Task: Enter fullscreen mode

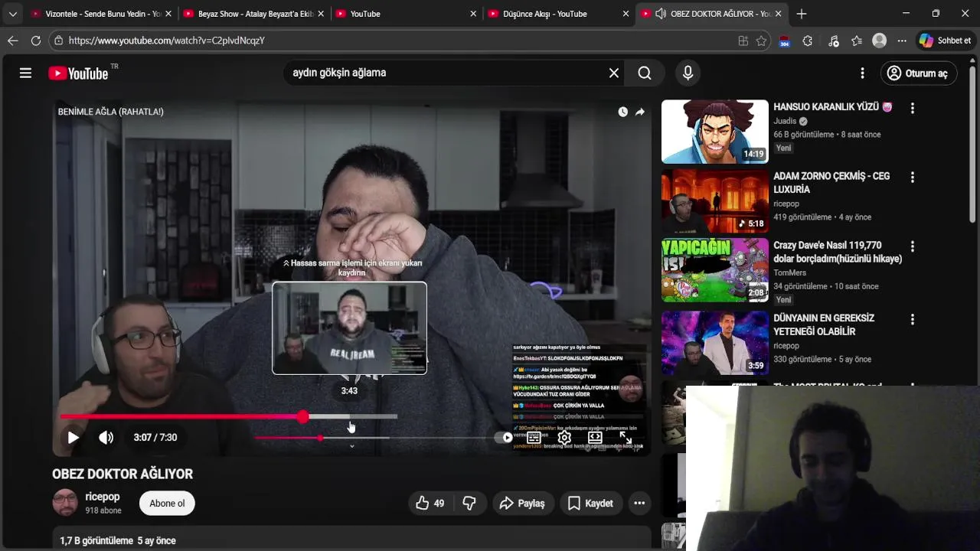Action: [626, 438]
